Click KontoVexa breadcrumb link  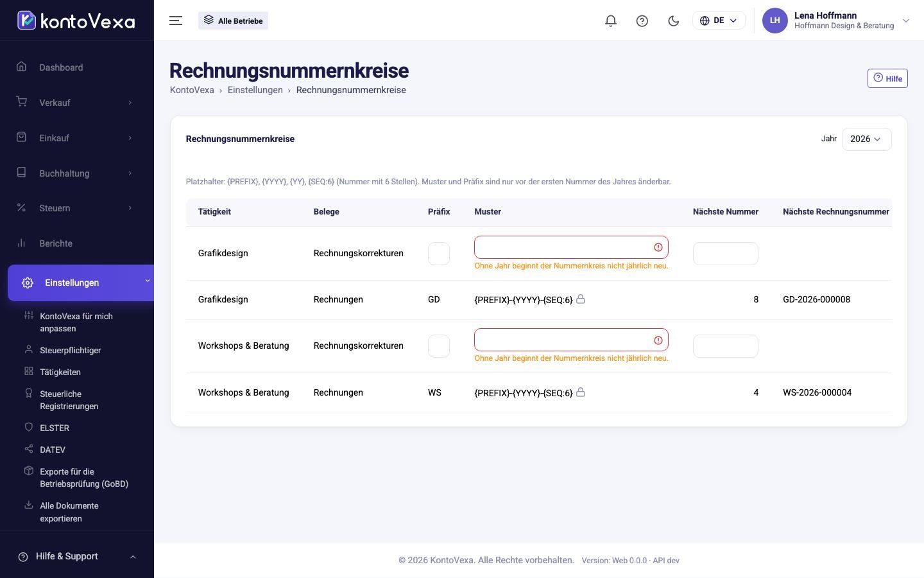pos(192,90)
